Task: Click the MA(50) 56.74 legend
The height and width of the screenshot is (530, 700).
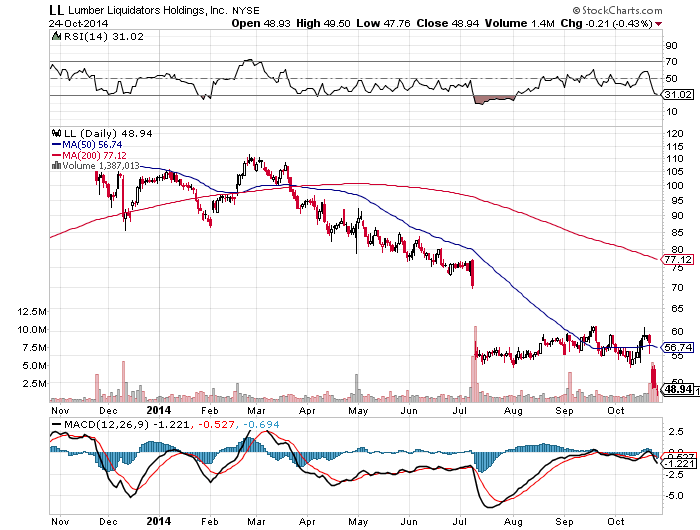Action: coord(92,144)
